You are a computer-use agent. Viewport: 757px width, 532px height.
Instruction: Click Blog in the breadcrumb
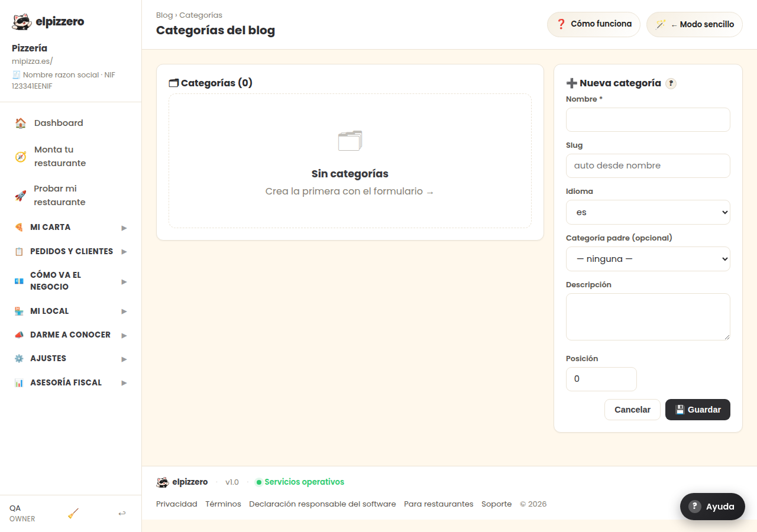pos(164,15)
